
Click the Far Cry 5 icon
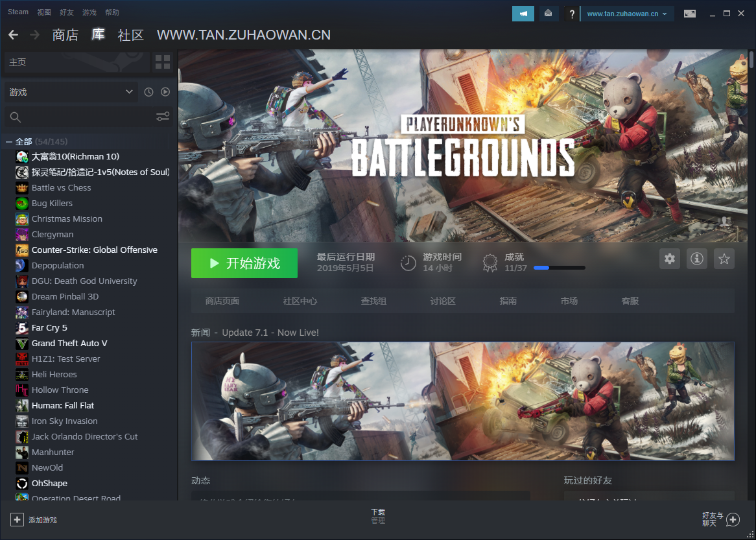pos(21,328)
